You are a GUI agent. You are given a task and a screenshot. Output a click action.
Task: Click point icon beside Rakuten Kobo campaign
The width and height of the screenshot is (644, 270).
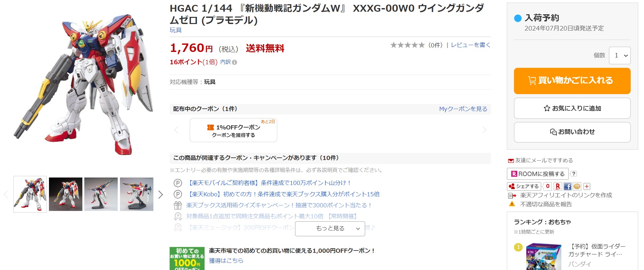tap(178, 194)
